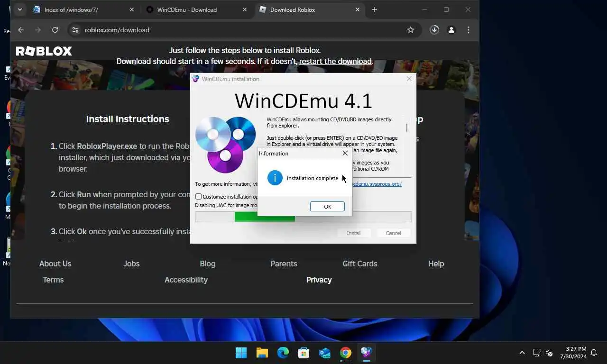Image resolution: width=607 pixels, height=364 pixels.
Task: Open clock and date 3:27 PM
Action: 573,353
